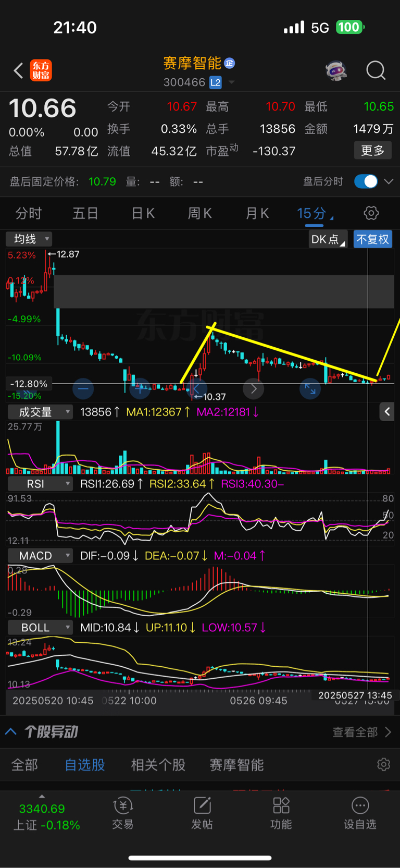Tap the 赛摩智能 stock title

pos(192,64)
